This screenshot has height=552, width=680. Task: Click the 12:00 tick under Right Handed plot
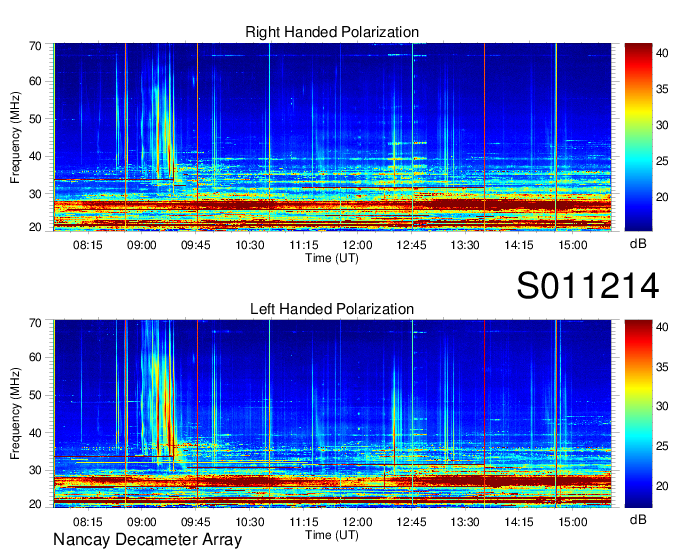[x=358, y=245]
